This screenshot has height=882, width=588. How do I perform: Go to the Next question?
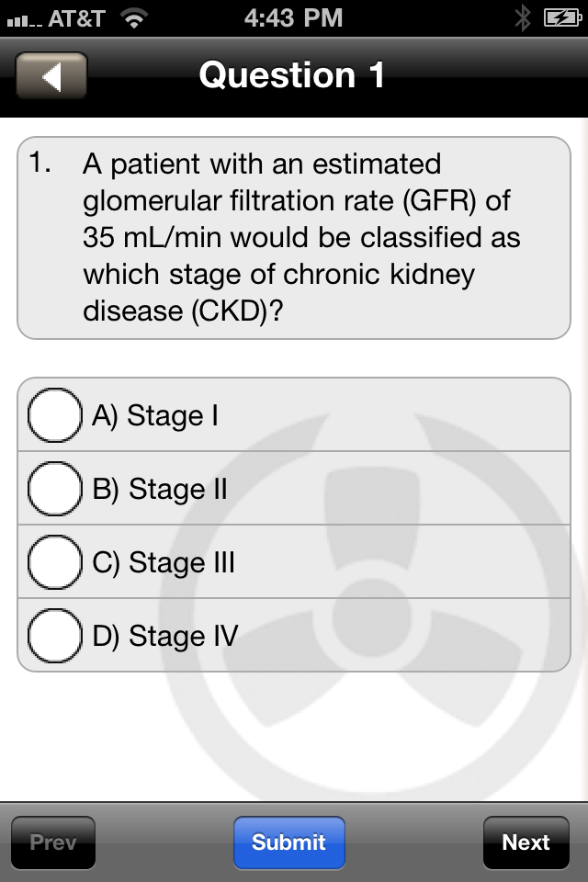[526, 842]
